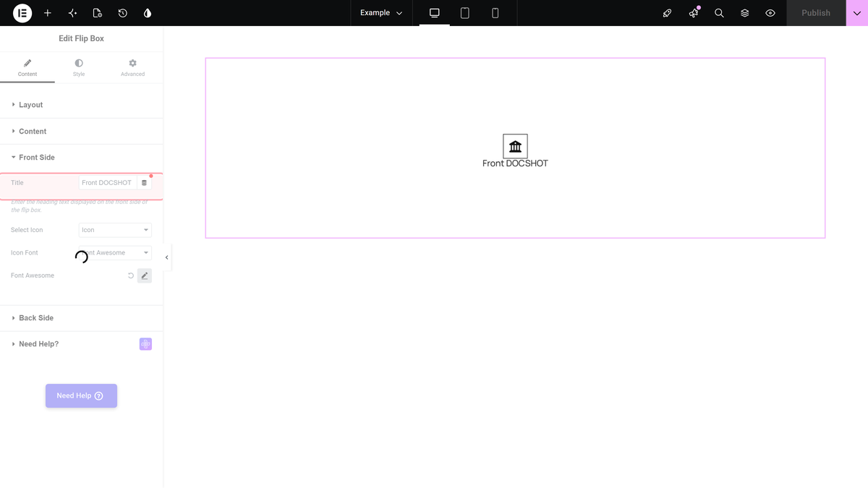Switch to the Style tab

click(79, 68)
